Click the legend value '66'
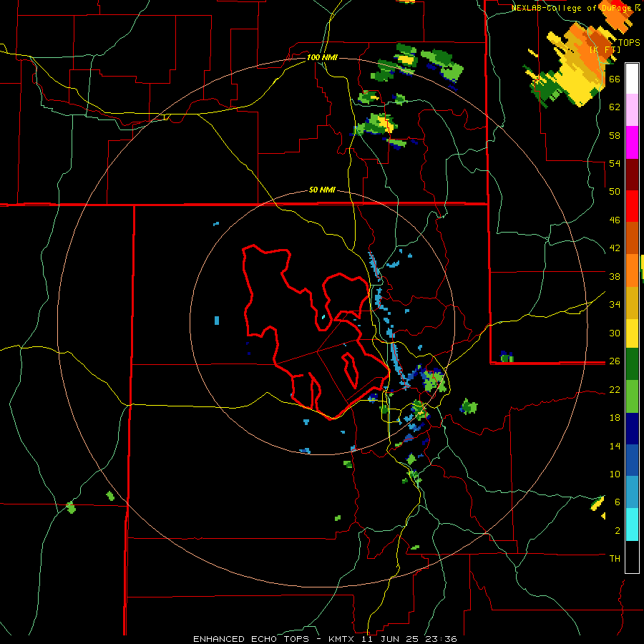Image resolution: width=644 pixels, height=644 pixels. coord(615,79)
